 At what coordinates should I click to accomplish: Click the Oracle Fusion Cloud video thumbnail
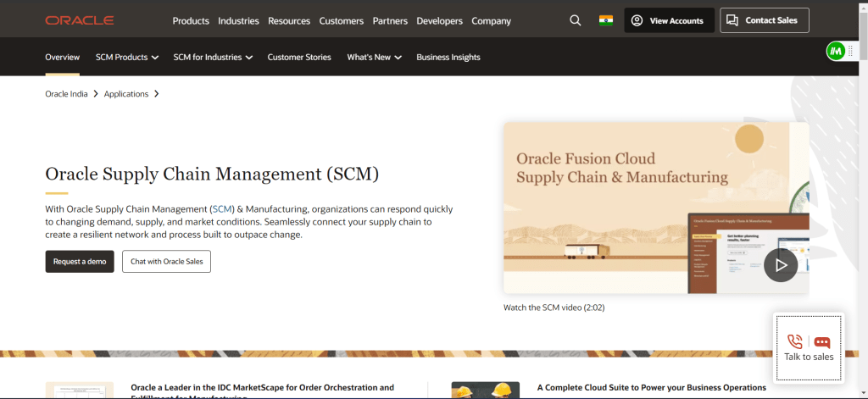coord(656,208)
